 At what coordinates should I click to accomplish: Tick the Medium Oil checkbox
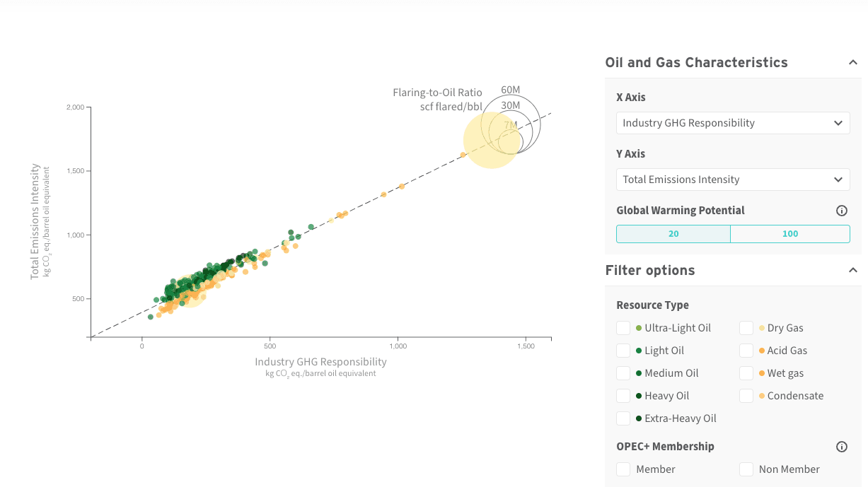623,373
